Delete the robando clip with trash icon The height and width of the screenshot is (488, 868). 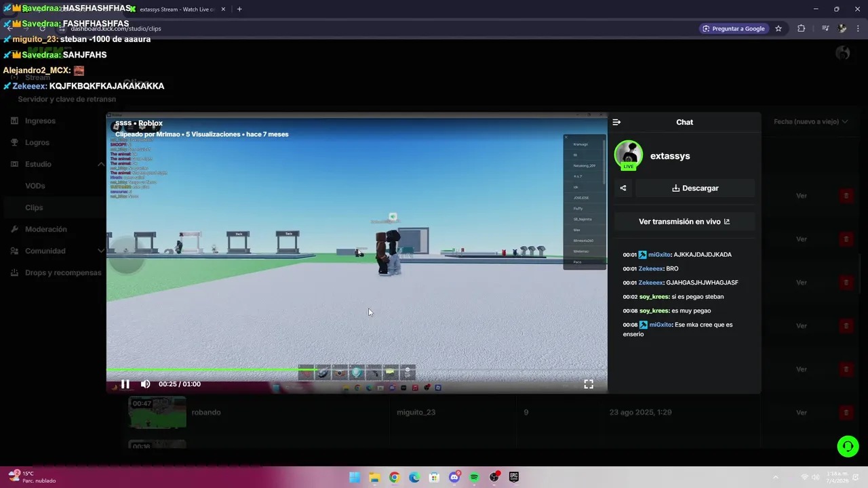pyautogui.click(x=846, y=413)
